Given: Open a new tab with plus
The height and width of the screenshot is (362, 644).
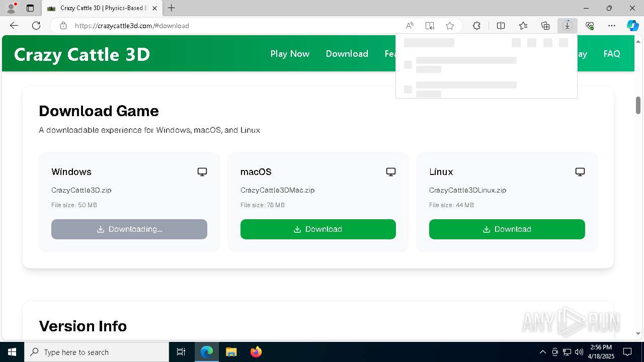Looking at the screenshot, I should [x=172, y=8].
